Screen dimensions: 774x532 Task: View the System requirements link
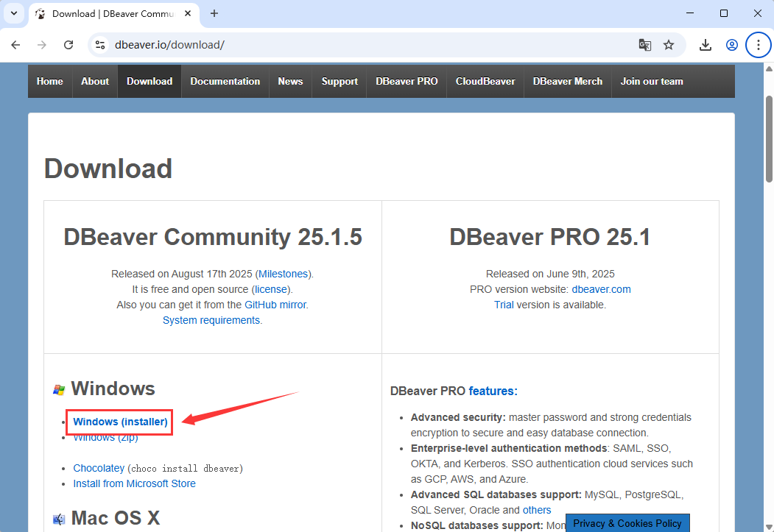[x=211, y=319]
